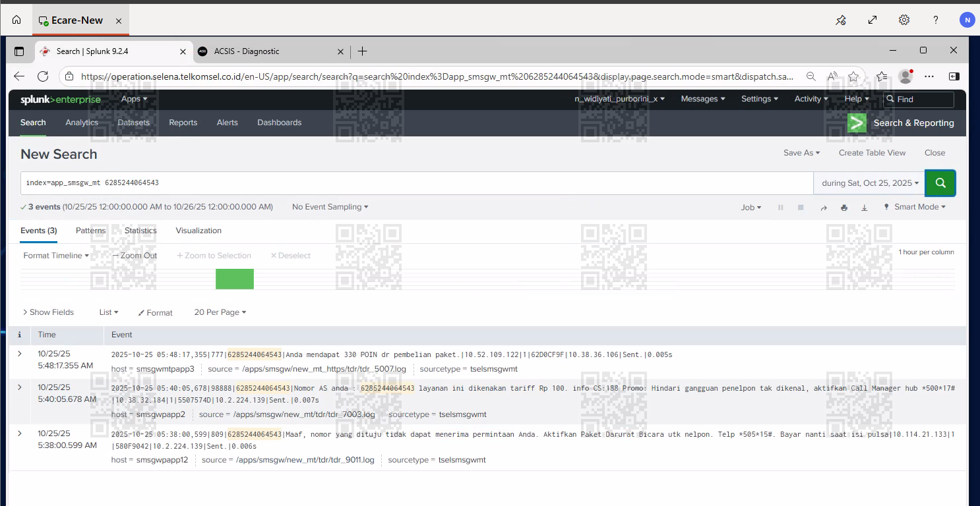Click the Close link near Create Table View
This screenshot has height=506, width=980.
[935, 153]
